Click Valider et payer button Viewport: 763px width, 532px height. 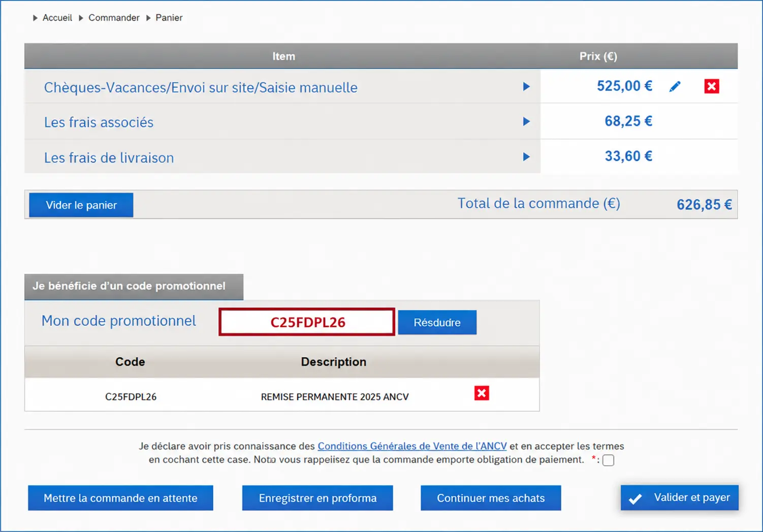tap(680, 497)
